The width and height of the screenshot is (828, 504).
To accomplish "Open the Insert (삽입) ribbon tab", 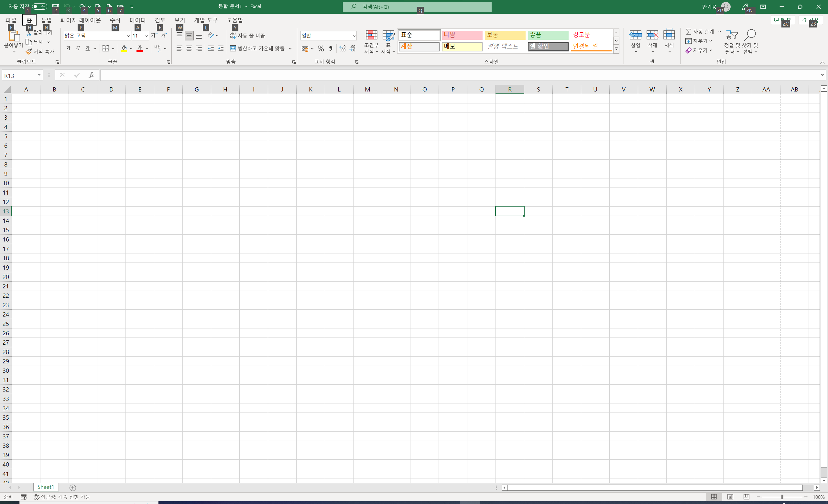I will pyautogui.click(x=46, y=20).
